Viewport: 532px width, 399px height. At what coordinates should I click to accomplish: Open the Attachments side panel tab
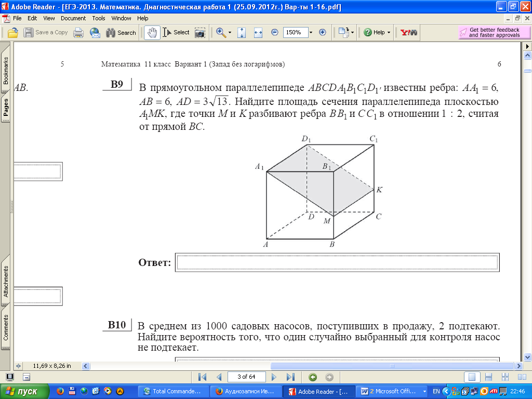pyautogui.click(x=5, y=281)
